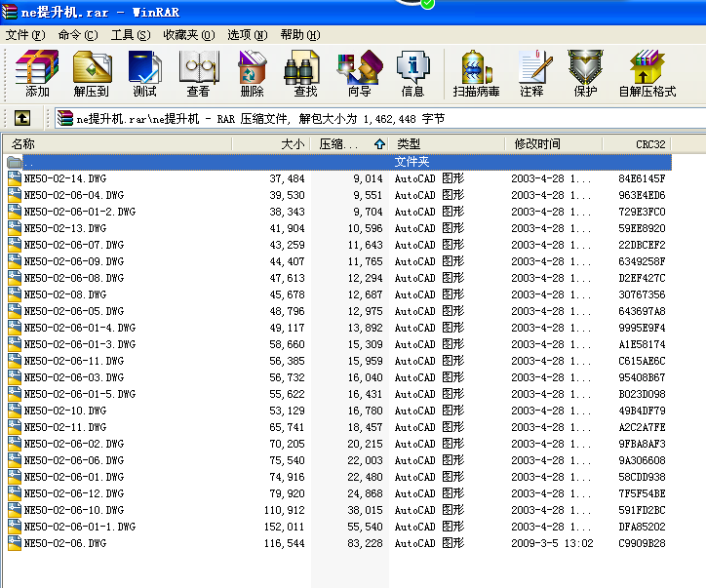Show archive Info (信息) icon
Viewport: 706px width, 588px height.
pos(412,74)
